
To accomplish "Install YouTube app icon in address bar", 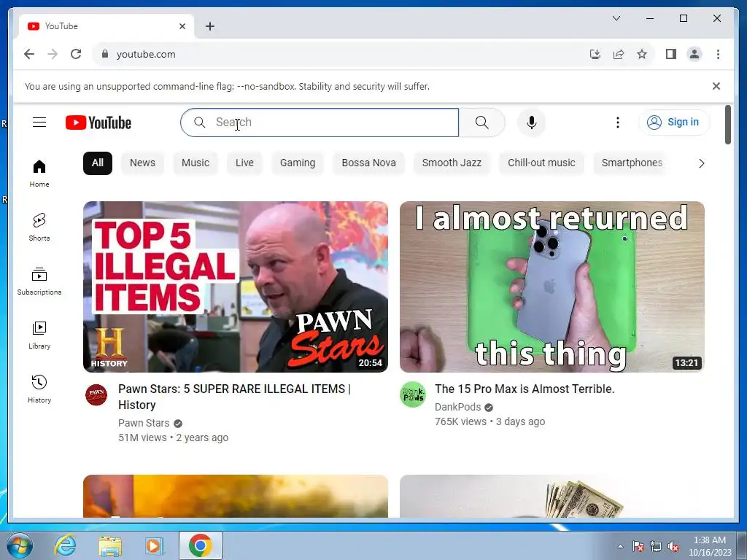I will (595, 54).
